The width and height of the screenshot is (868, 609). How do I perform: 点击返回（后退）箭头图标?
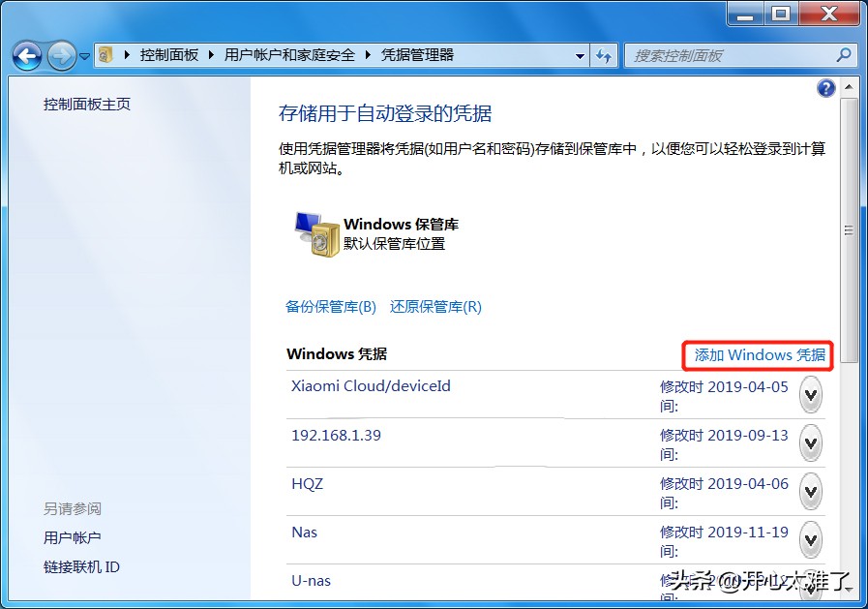click(27, 55)
